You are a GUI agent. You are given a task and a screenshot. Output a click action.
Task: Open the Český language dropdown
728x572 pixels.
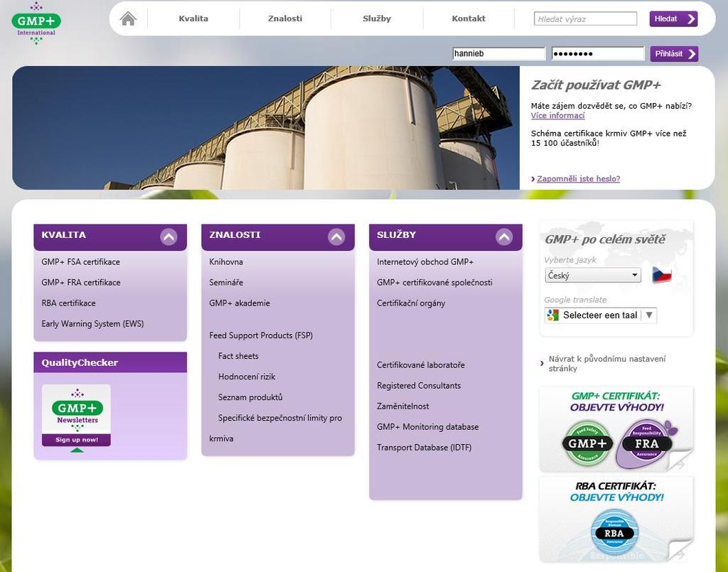click(592, 275)
